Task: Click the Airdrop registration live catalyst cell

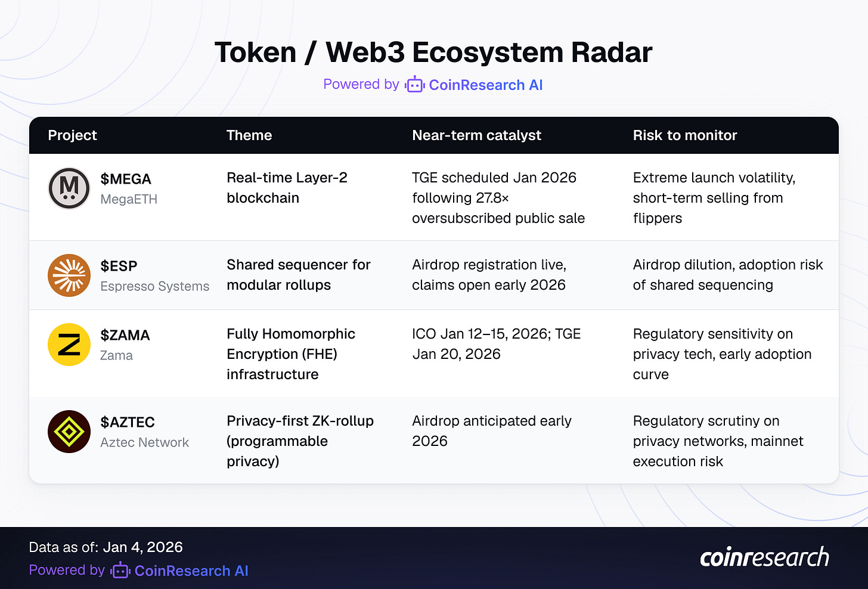Action: coord(489,275)
